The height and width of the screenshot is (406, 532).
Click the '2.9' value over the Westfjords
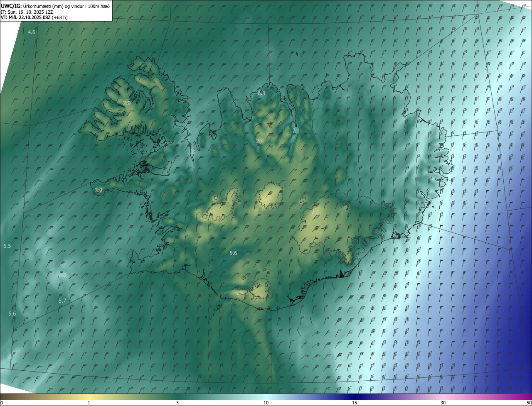tap(127, 103)
